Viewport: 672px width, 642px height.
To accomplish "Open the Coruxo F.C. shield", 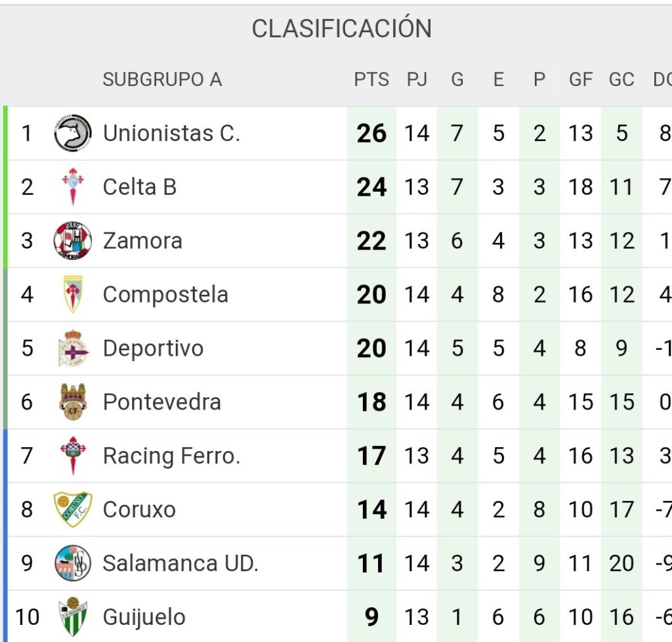I will pyautogui.click(x=72, y=509).
